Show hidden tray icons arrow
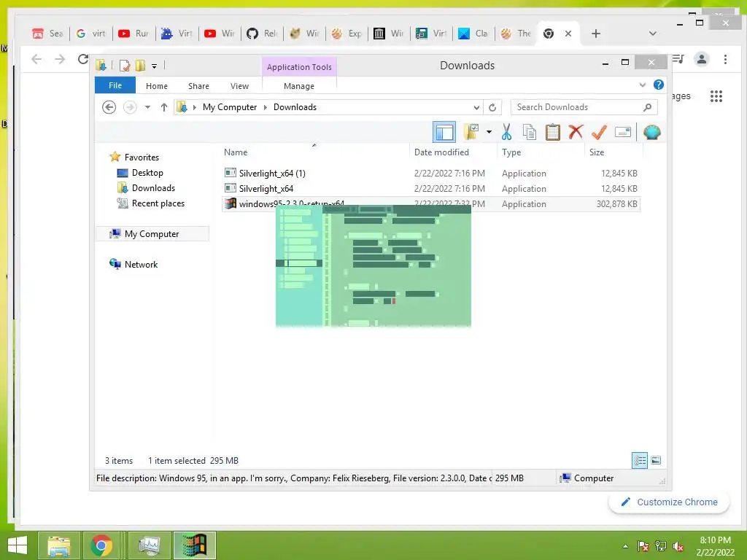Viewport: 747px width, 560px height. coord(625,546)
